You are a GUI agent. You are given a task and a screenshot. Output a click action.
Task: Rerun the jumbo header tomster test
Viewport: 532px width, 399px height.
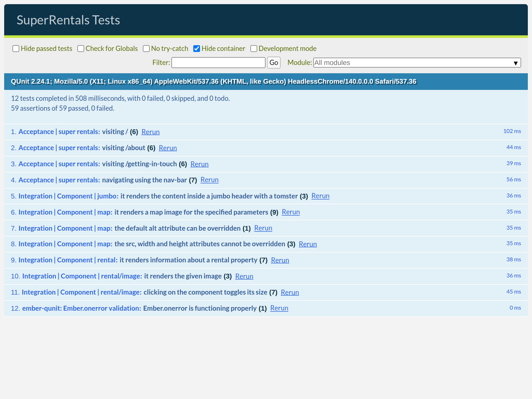[x=320, y=196]
